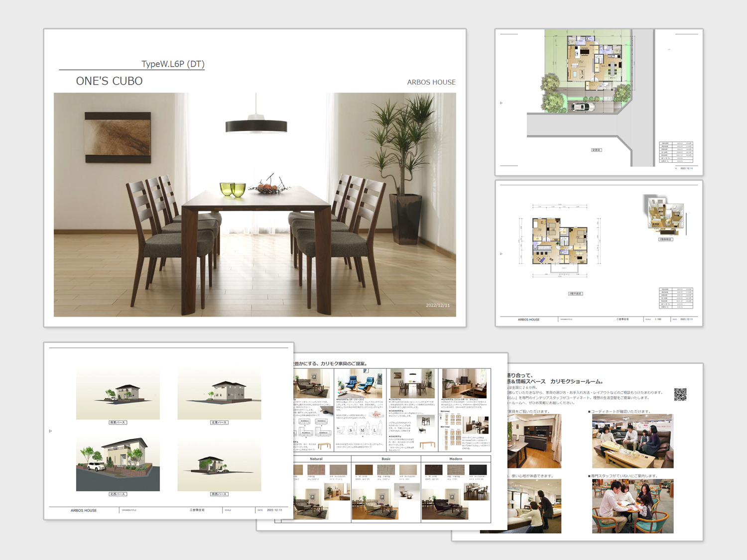747x560 pixels.
Task: Click the triangle marker on floor plan page
Action: 501,254
